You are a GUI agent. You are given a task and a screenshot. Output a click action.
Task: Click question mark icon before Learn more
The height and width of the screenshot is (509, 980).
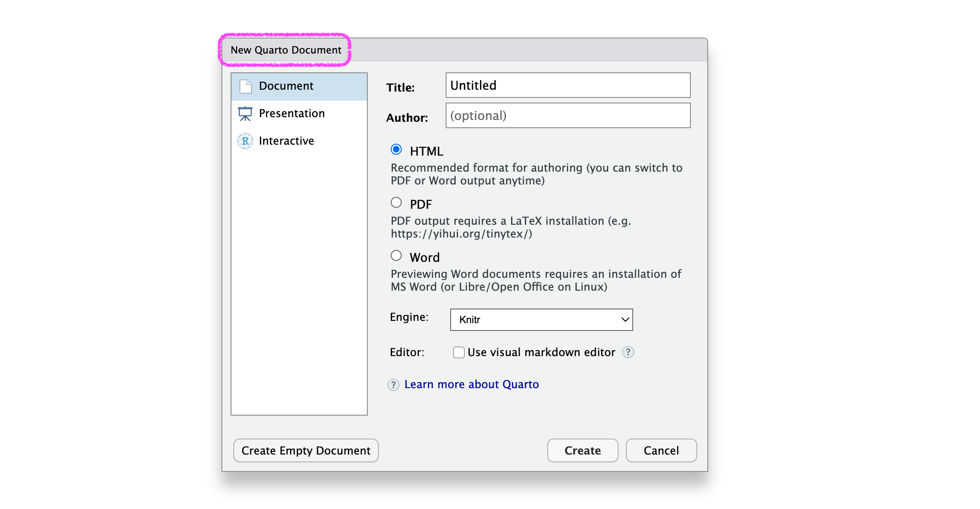pyautogui.click(x=393, y=384)
